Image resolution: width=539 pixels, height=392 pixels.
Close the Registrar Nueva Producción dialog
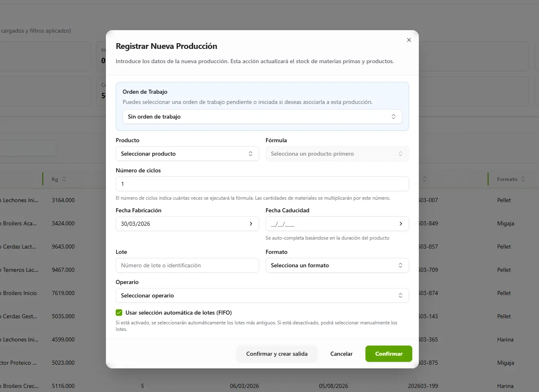409,40
